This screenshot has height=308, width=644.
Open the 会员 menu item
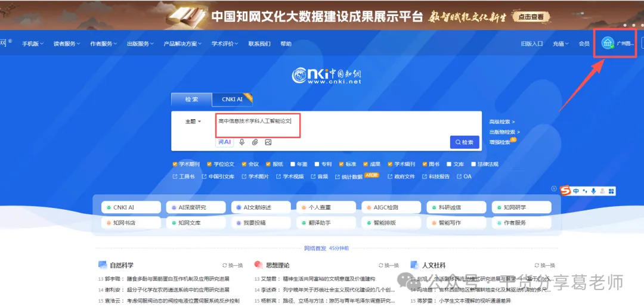584,43
